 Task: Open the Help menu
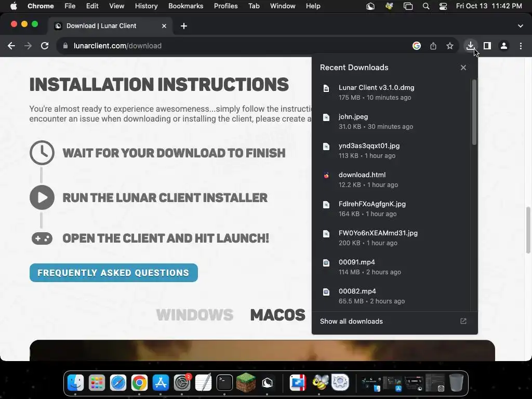tap(313, 6)
